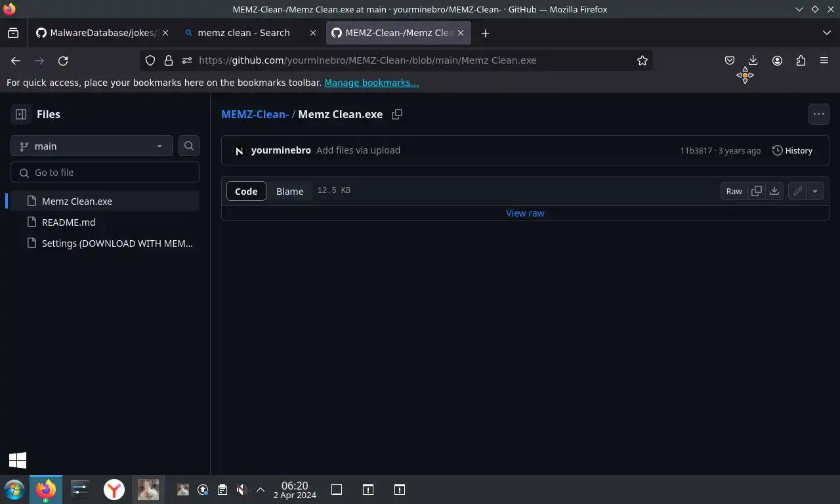Open Firefox hamburger application menu

(x=824, y=60)
